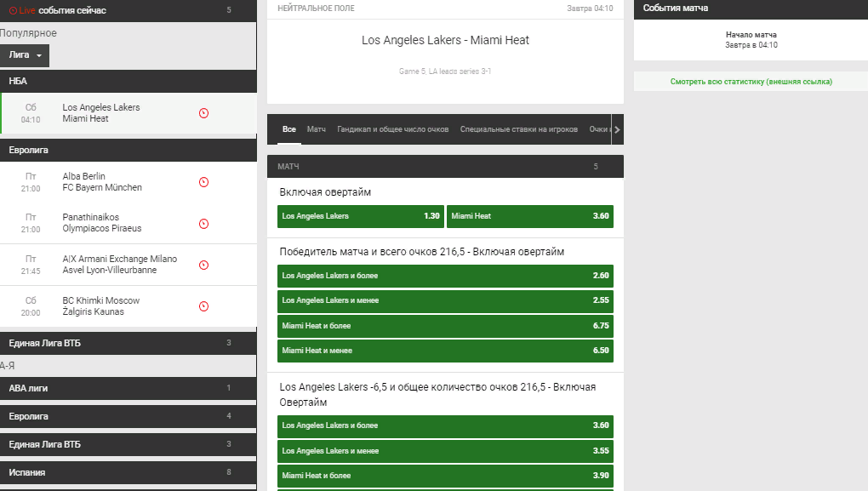This screenshot has height=491, width=868.
Task: Click the clock icon beside Panathinaikos match
Action: tap(203, 224)
